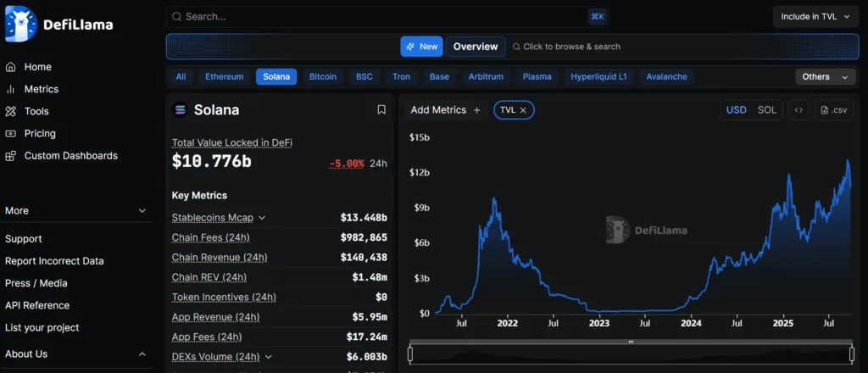Click the $13.448b stablecoins value
Image resolution: width=868 pixels, height=373 pixels.
pos(364,218)
